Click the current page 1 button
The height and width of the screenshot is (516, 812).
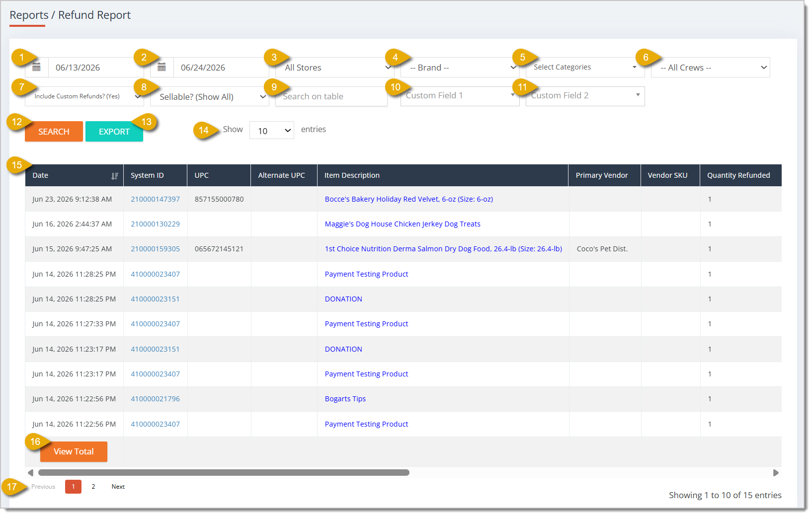click(73, 487)
